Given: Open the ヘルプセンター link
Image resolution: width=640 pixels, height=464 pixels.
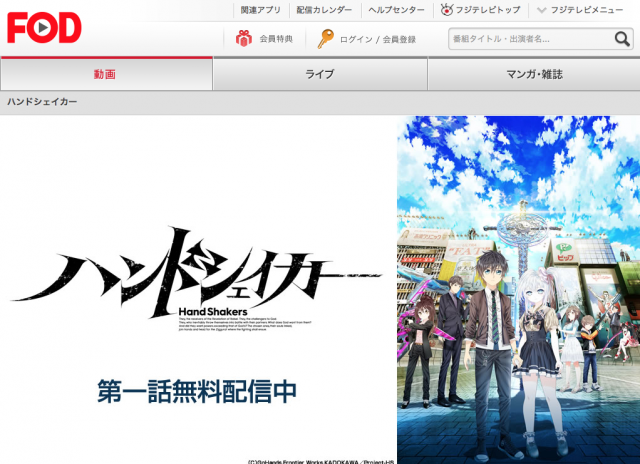Looking at the screenshot, I should coord(396,10).
